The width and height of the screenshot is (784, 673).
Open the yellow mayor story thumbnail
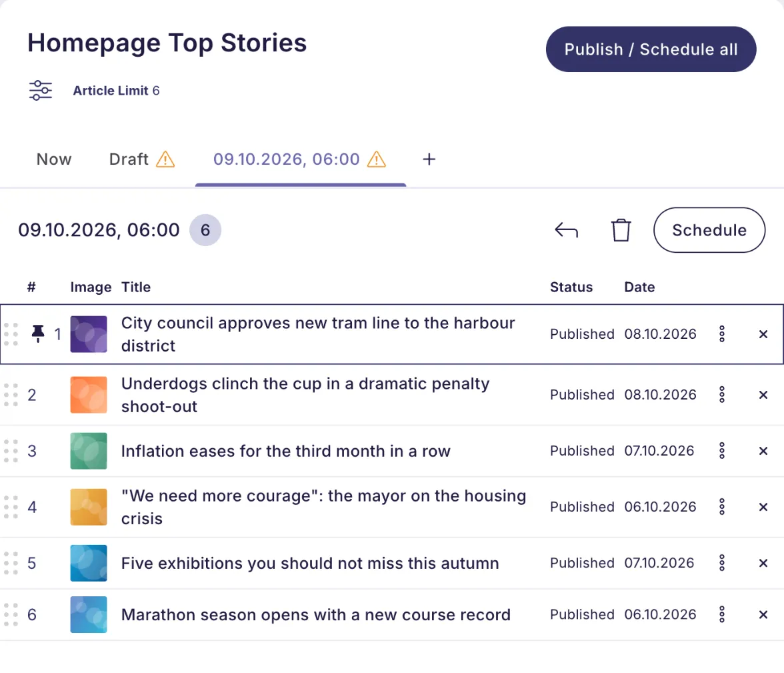[89, 507]
